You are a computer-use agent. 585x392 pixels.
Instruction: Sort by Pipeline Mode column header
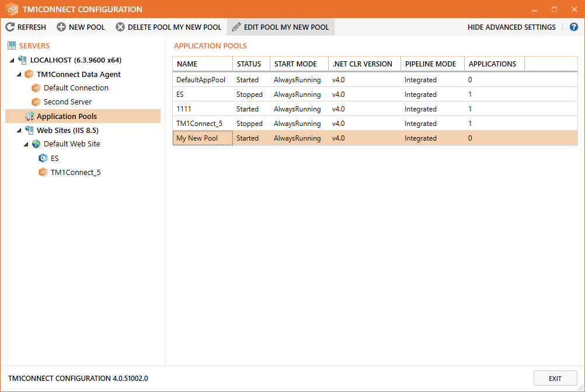click(x=433, y=64)
